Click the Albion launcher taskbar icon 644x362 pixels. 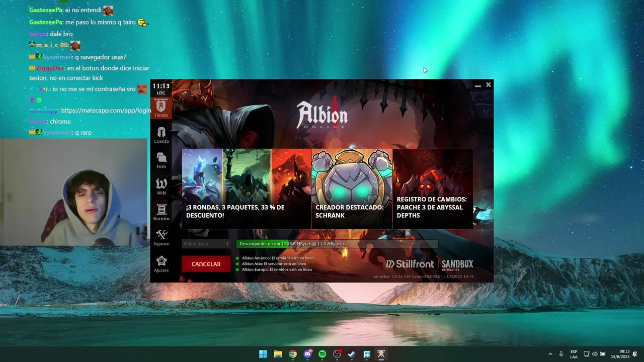click(x=381, y=354)
